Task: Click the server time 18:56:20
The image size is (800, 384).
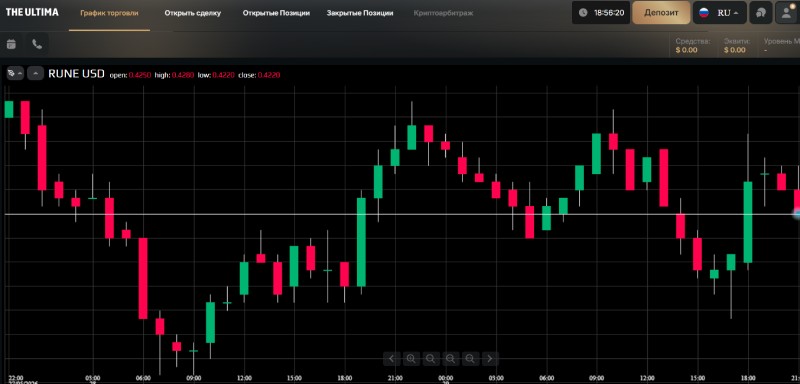Action: [609, 13]
